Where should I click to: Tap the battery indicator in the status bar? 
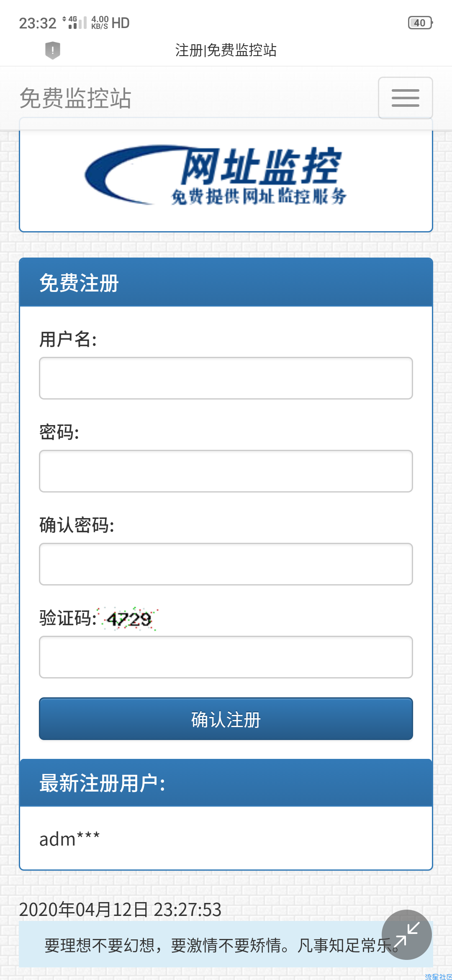click(x=420, y=23)
